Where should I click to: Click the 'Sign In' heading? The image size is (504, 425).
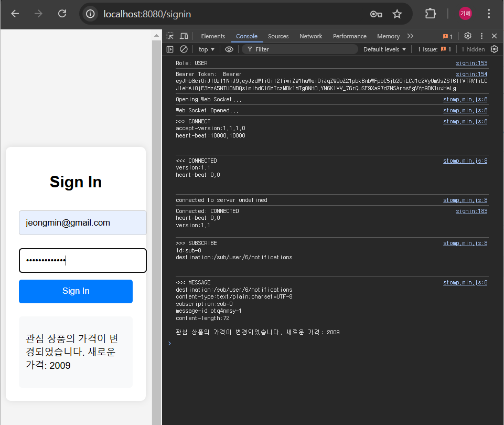76,182
